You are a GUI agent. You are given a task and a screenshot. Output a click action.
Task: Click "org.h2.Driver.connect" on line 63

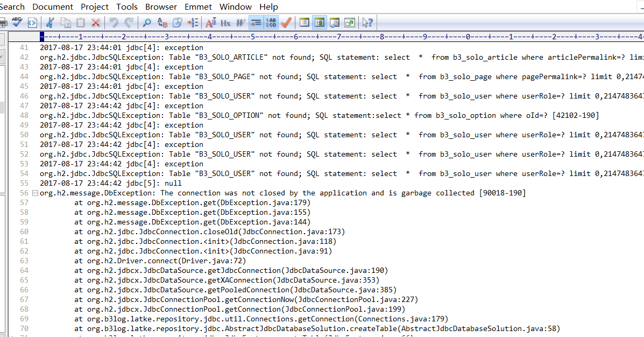(x=132, y=261)
